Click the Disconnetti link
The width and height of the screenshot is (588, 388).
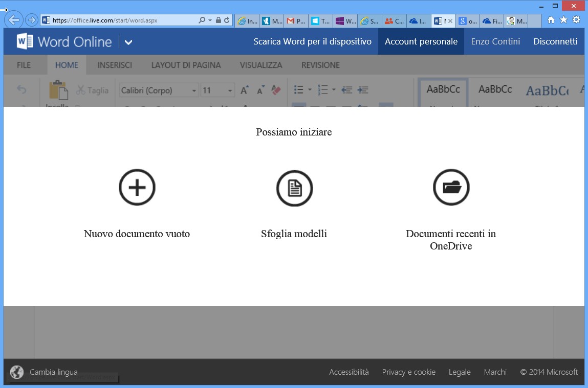point(555,41)
